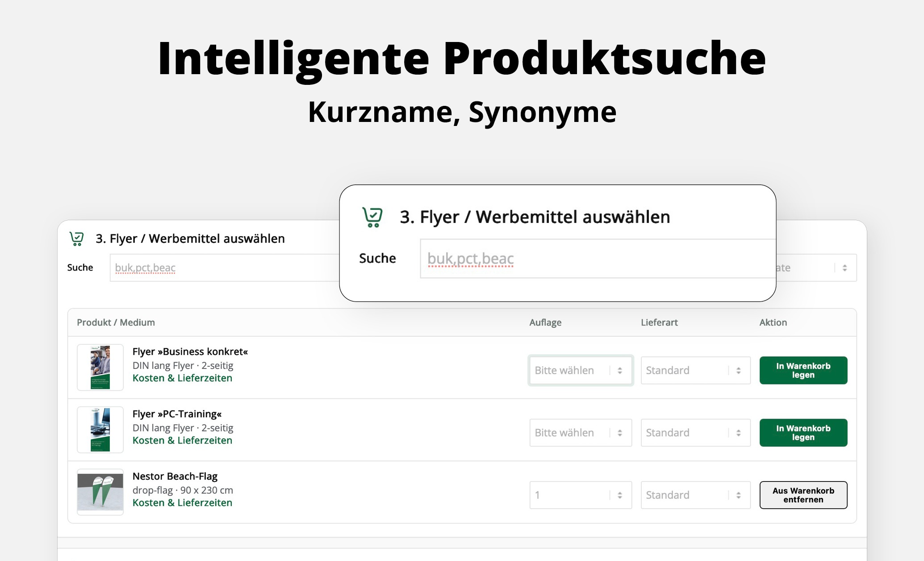This screenshot has width=924, height=561.
Task: Open Kosten & Lieferzeiten for Nestor Beach-Flag
Action: coord(182,502)
